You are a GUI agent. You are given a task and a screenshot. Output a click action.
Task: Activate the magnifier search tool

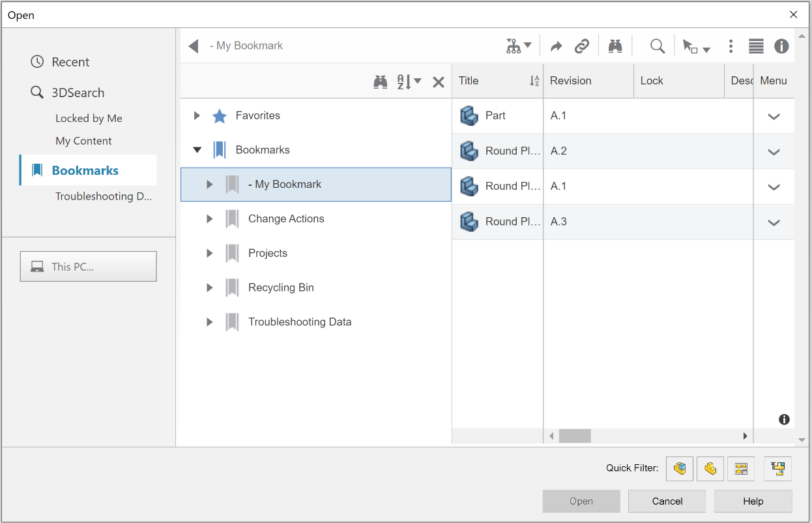click(x=657, y=46)
